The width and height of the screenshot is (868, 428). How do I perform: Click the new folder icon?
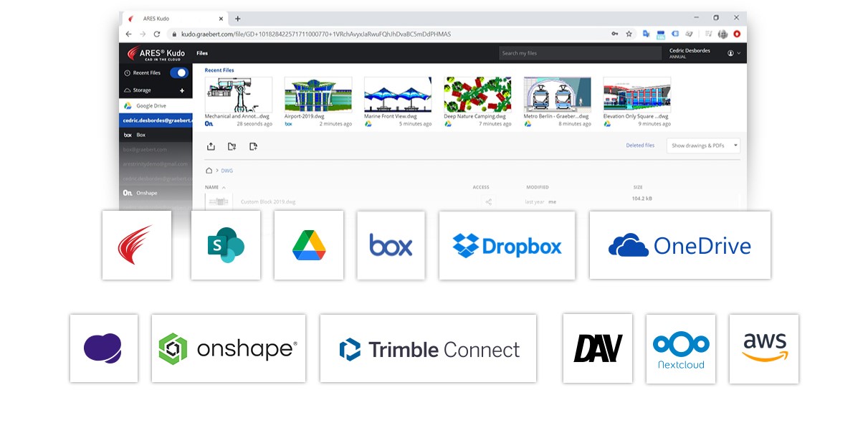pos(232,146)
